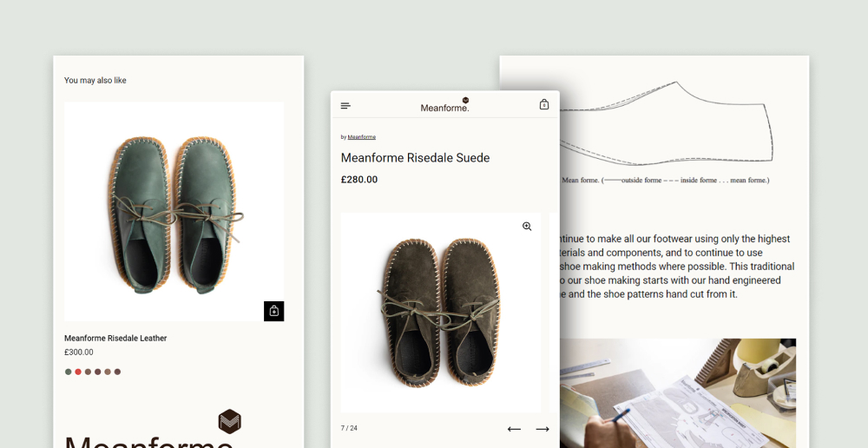Select the red colour swatch

78,372
